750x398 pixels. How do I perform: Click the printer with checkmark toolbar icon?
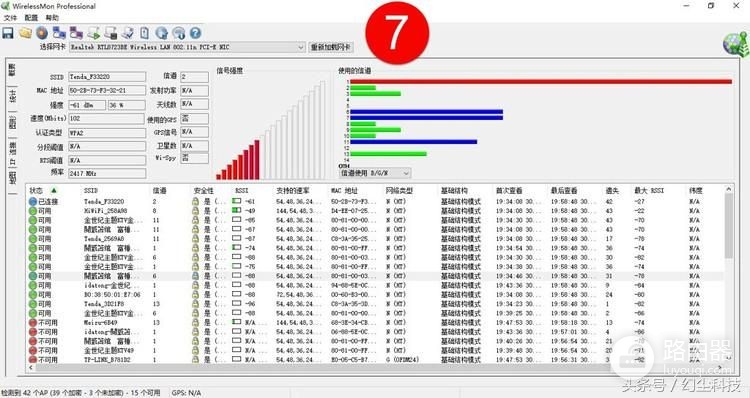tap(127, 33)
